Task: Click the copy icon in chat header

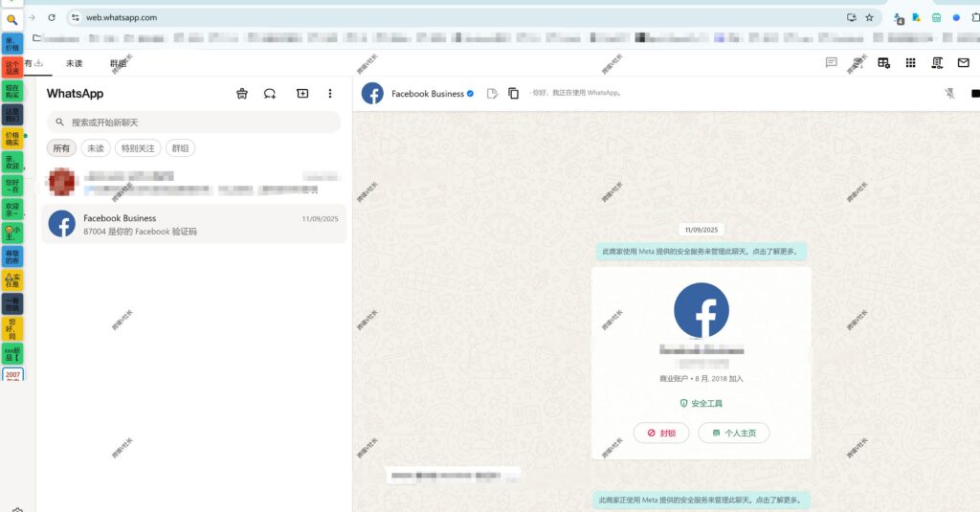Action: [x=513, y=93]
